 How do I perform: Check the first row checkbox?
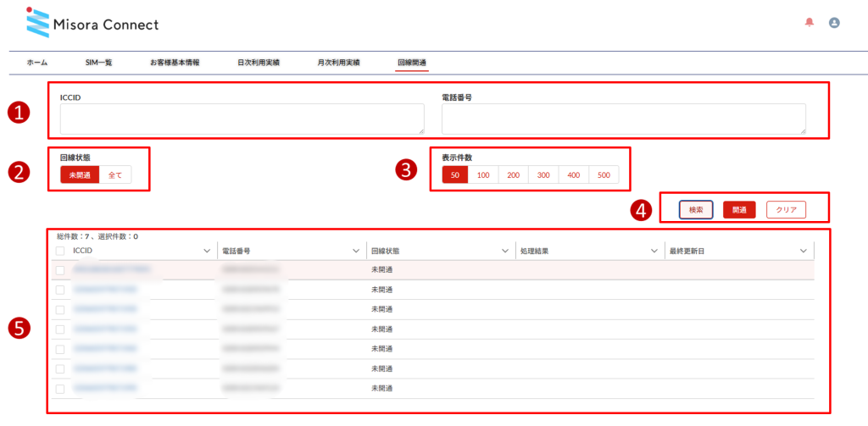[59, 270]
